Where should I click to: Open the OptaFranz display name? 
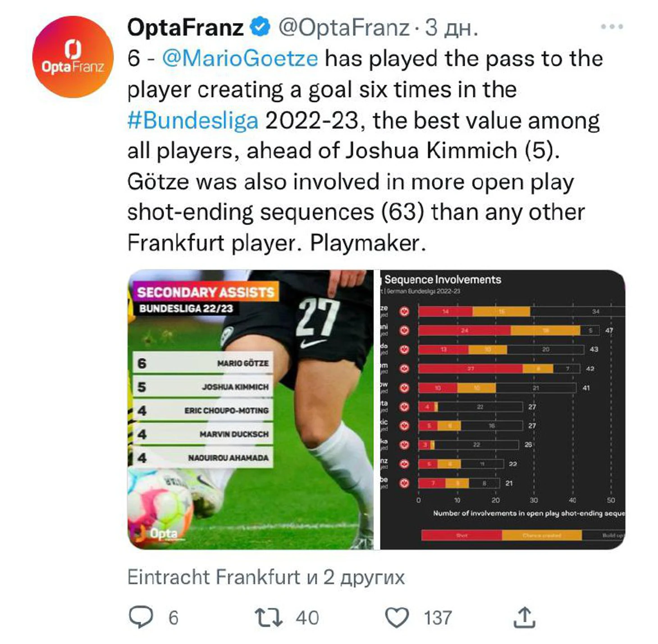tap(186, 27)
